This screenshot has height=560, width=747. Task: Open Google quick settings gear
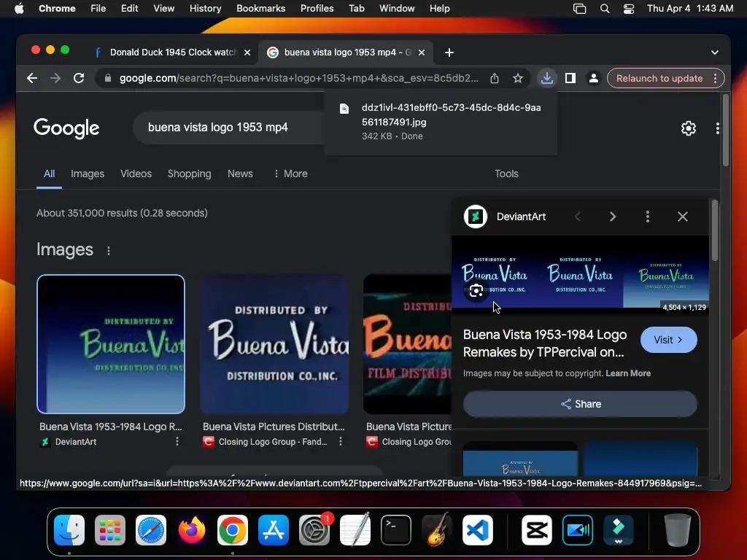coord(689,128)
